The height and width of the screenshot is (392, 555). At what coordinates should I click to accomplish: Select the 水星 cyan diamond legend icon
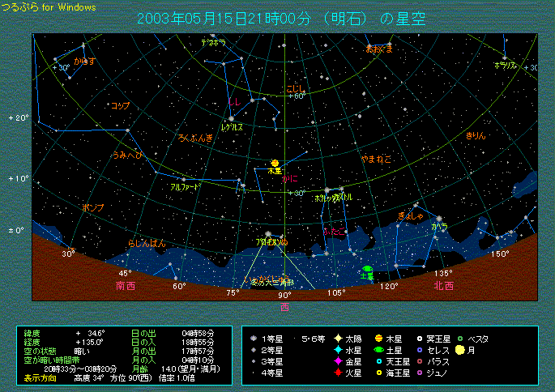(x=339, y=350)
